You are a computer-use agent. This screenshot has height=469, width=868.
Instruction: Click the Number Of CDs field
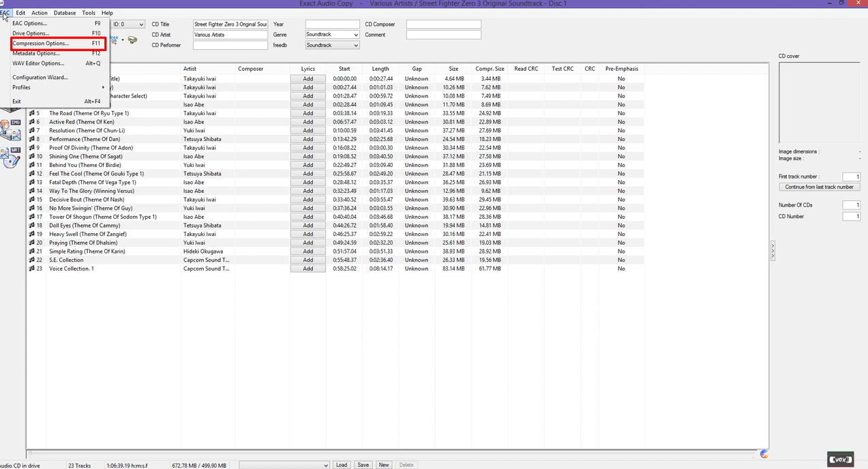pyautogui.click(x=851, y=205)
